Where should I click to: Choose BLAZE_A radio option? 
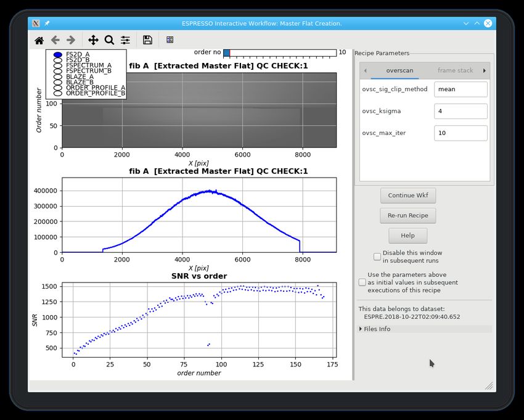coord(58,76)
